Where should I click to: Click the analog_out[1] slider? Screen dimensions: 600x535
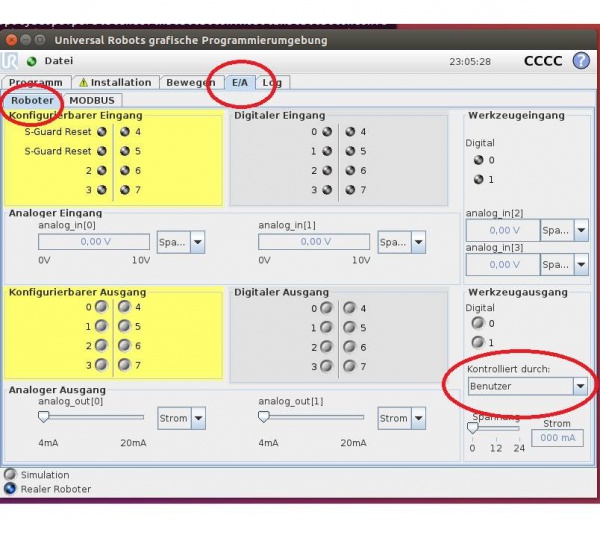(311, 417)
